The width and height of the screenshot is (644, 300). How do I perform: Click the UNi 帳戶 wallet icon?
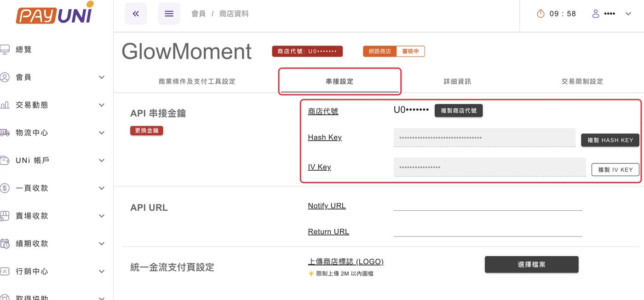[x=5, y=161]
